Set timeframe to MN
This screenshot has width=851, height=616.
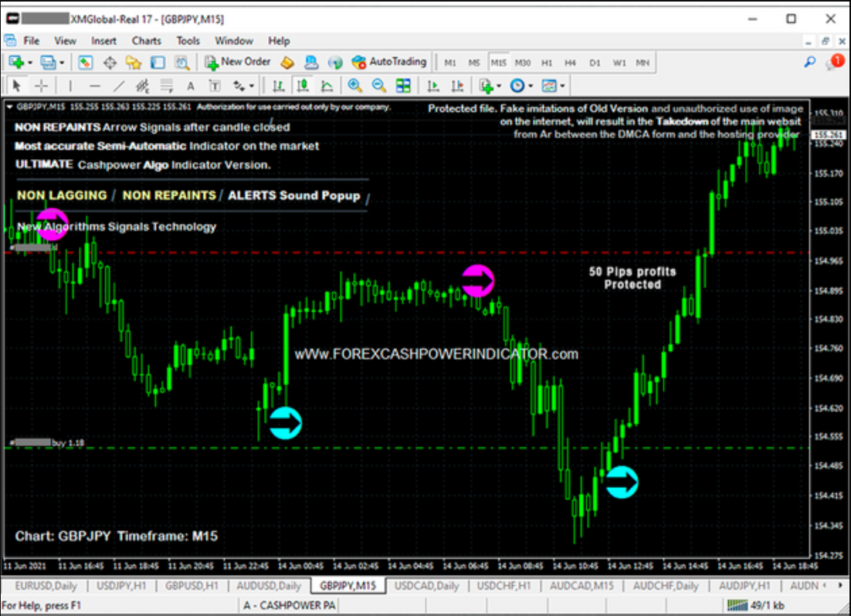642,63
